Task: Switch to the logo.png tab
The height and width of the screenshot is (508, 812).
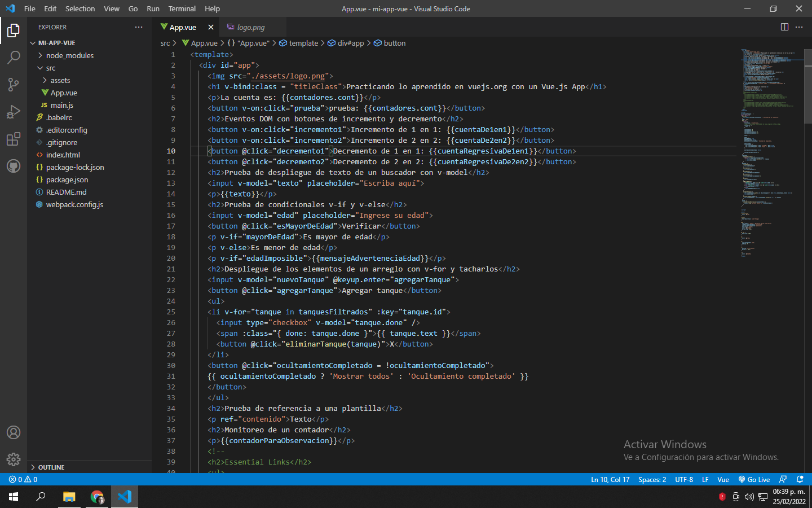Action: [253, 27]
